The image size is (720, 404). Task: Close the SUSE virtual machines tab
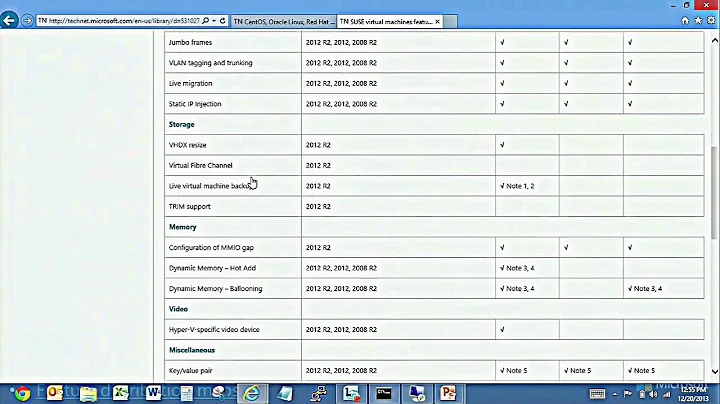coord(437,22)
